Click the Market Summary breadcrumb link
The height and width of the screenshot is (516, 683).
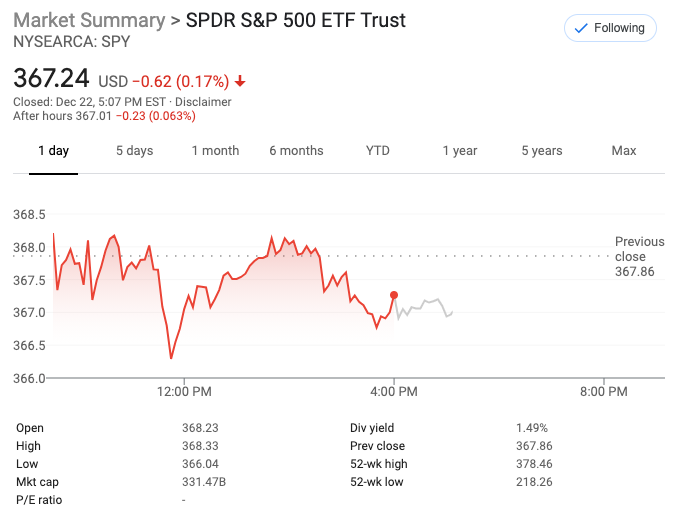(89, 21)
